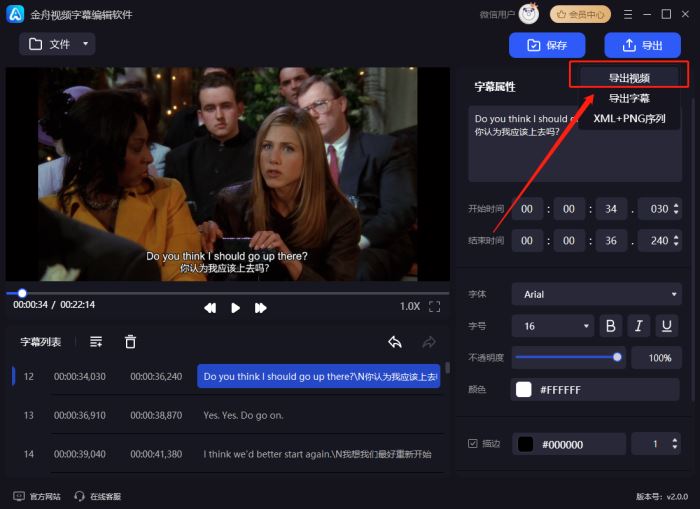Click the delete subtitle trash icon

pos(130,342)
